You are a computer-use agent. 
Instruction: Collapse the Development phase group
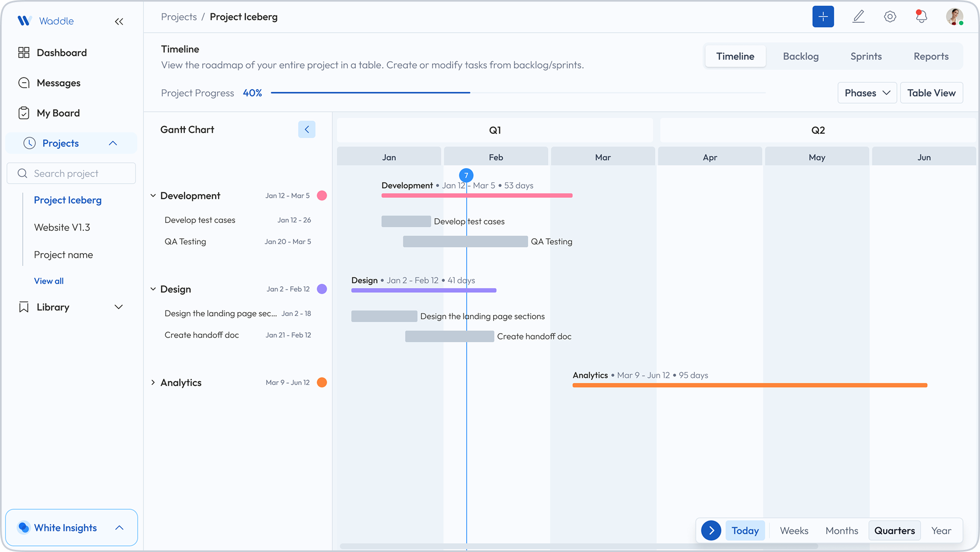coord(153,196)
